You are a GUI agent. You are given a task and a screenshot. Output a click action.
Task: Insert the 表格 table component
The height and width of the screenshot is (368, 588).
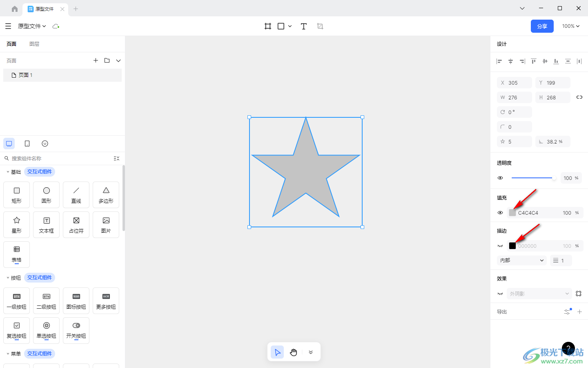pos(17,254)
